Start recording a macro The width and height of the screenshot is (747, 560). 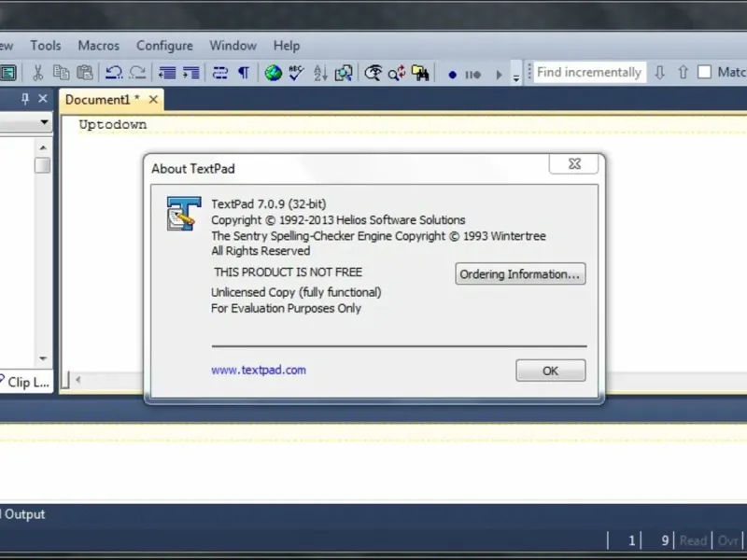coord(453,75)
